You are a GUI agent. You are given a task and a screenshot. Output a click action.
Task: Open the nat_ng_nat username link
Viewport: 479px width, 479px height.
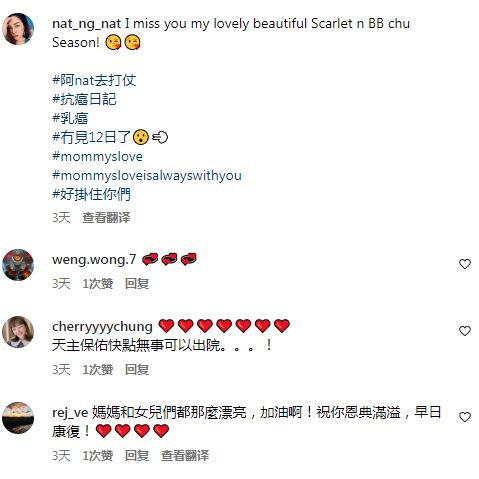pos(87,24)
